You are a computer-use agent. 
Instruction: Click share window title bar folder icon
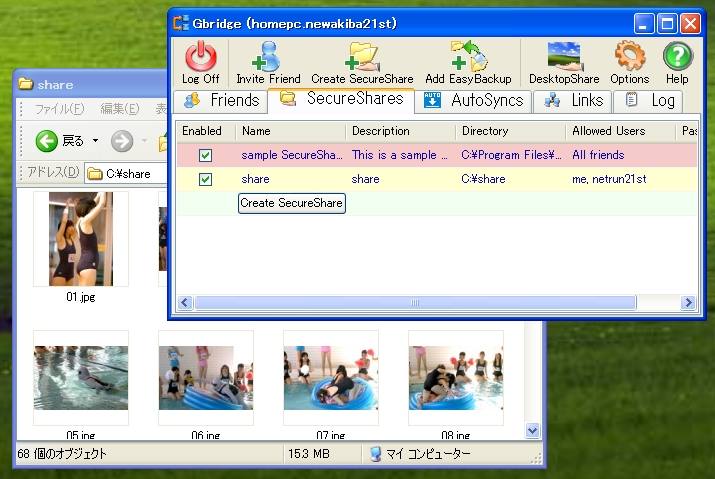(x=26, y=84)
